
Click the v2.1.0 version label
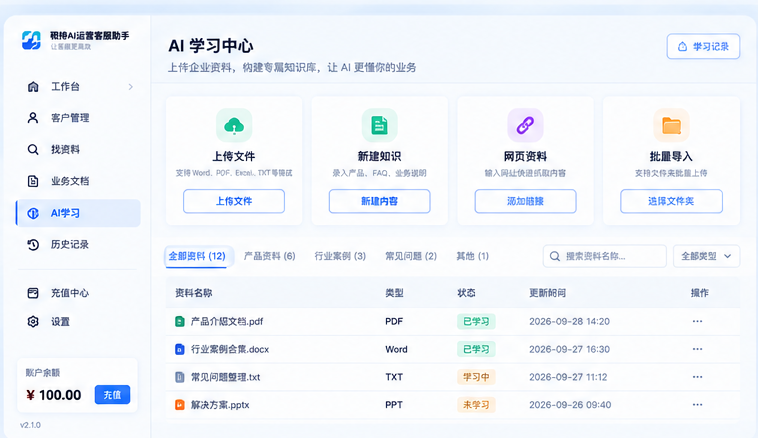pos(30,425)
